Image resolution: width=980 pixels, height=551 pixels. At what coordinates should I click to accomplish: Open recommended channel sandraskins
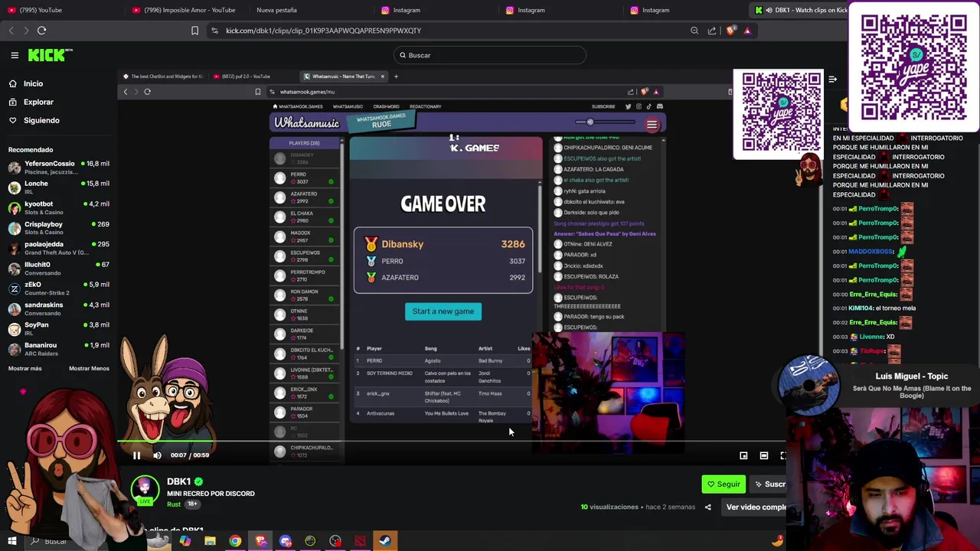(59, 308)
